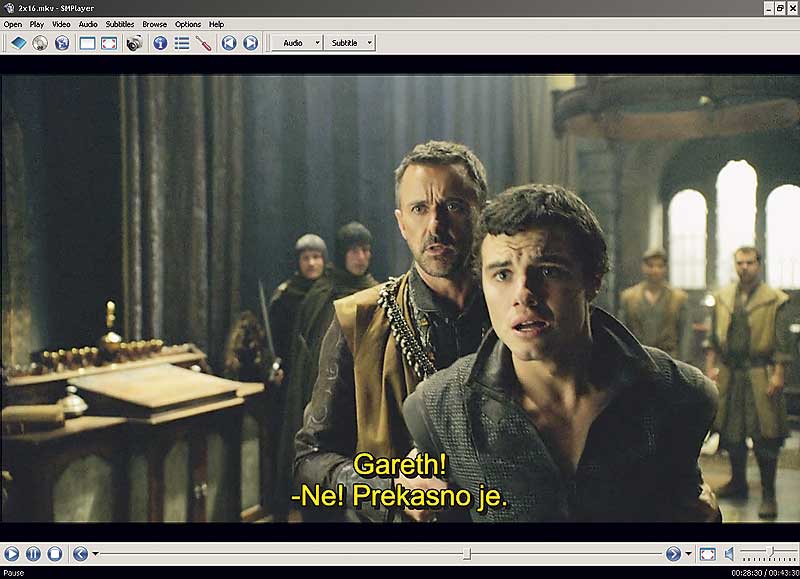Open the Audio menu in the menu bar
Viewport: 800px width, 579px height.
coord(88,24)
